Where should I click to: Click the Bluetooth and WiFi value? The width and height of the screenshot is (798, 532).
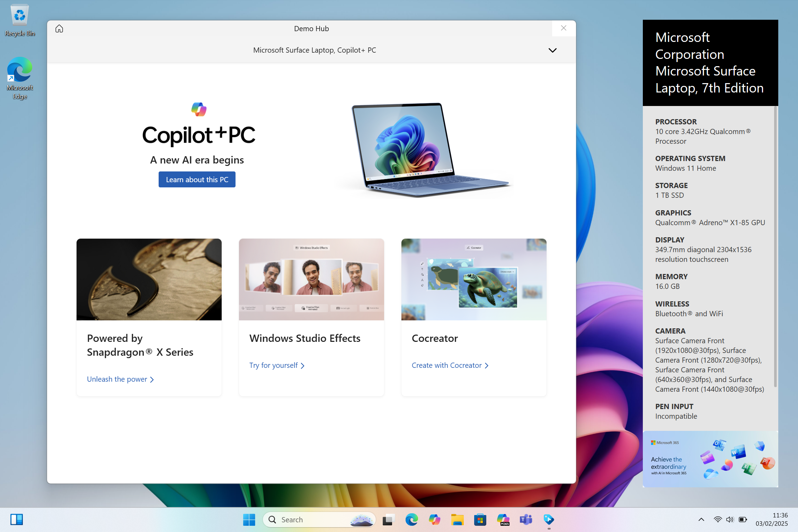[689, 313]
